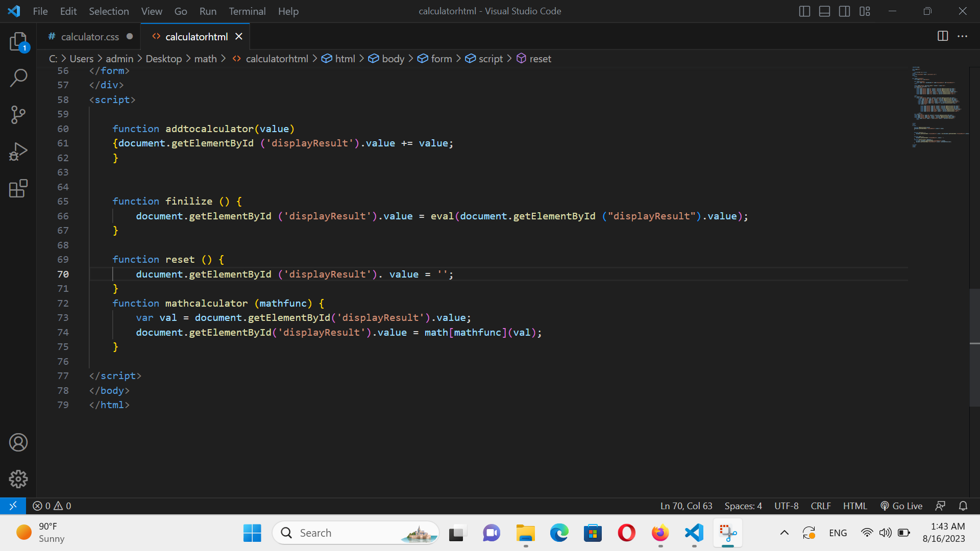Expand the script breadcrumb symbol
The width and height of the screenshot is (980, 551).
pos(484,59)
